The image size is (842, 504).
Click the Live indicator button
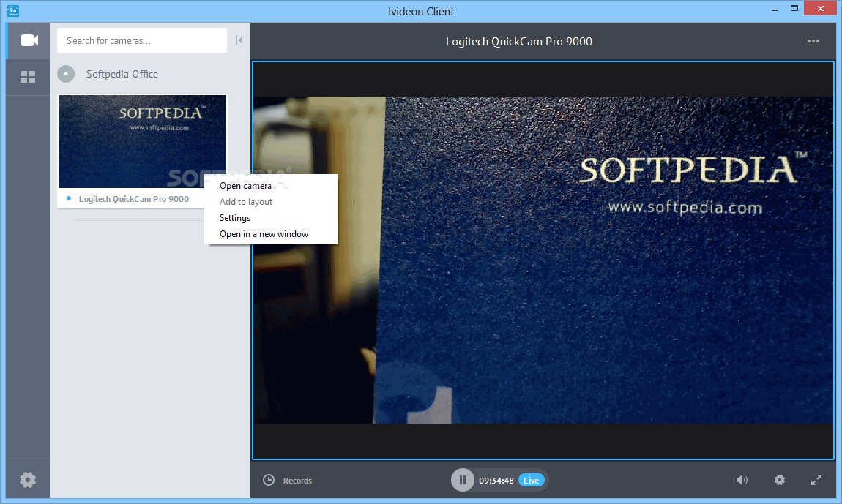click(x=531, y=481)
